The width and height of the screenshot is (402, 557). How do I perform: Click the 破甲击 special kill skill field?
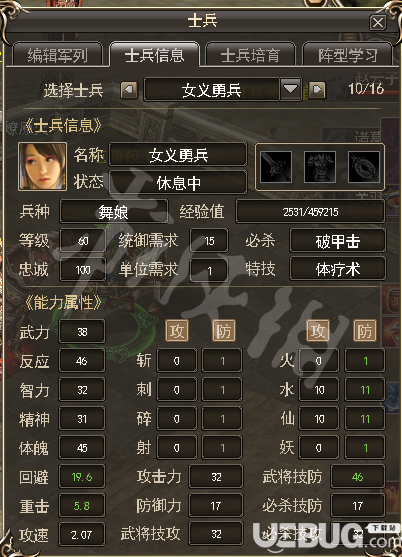[337, 241]
